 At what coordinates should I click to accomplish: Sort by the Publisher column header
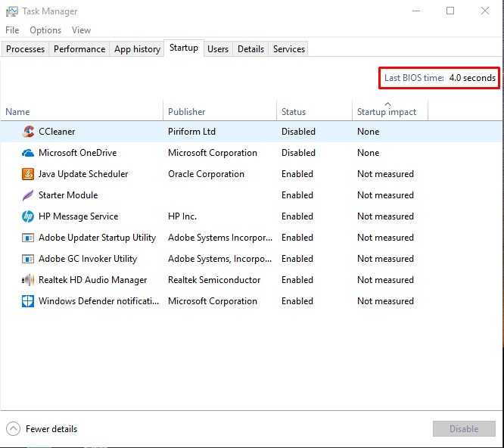220,111
